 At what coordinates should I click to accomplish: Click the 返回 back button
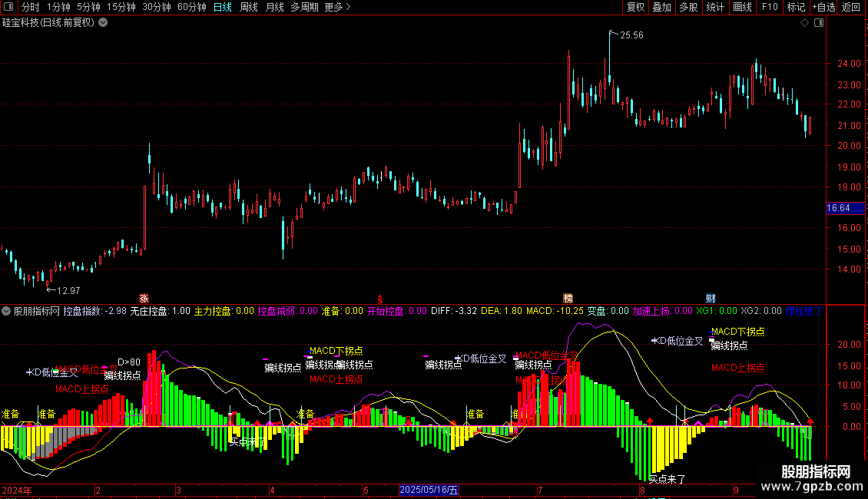click(x=851, y=7)
